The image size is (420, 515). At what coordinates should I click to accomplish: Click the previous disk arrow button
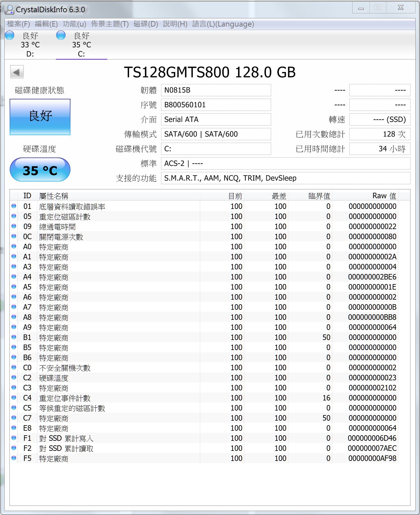pyautogui.click(x=17, y=72)
